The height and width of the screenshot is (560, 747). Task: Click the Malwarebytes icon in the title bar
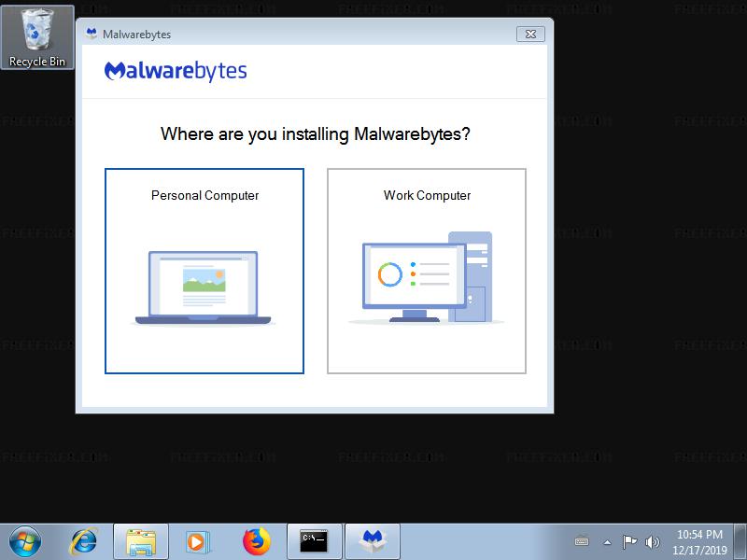[x=92, y=34]
